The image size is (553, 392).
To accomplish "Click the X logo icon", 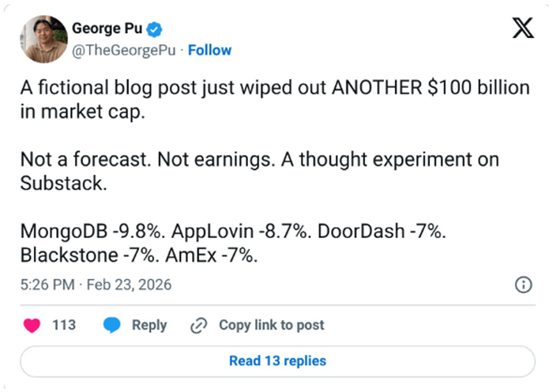I will (522, 29).
